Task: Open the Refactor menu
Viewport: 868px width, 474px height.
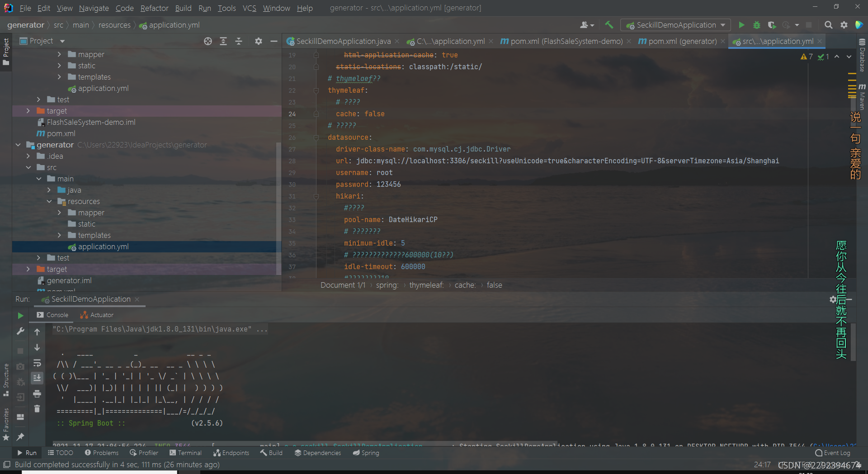Action: coord(154,8)
